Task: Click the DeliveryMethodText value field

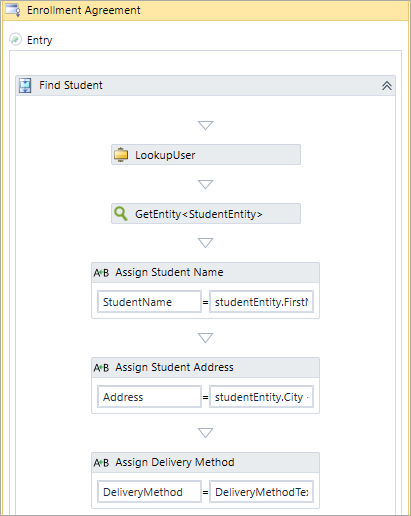Action: coord(261,492)
